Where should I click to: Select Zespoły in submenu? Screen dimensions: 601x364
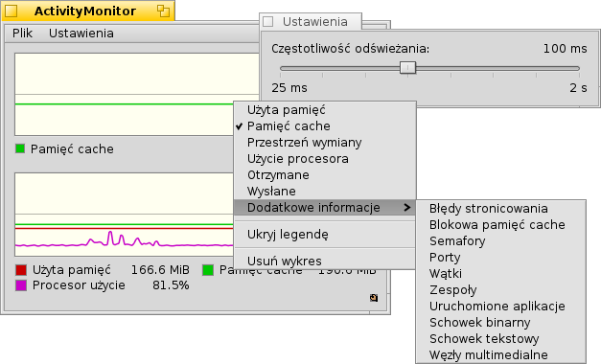click(x=501, y=290)
